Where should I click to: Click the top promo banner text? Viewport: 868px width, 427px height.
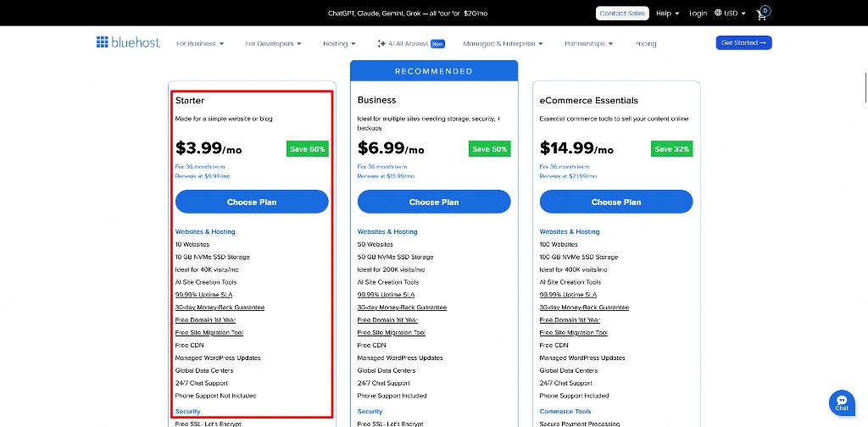408,14
